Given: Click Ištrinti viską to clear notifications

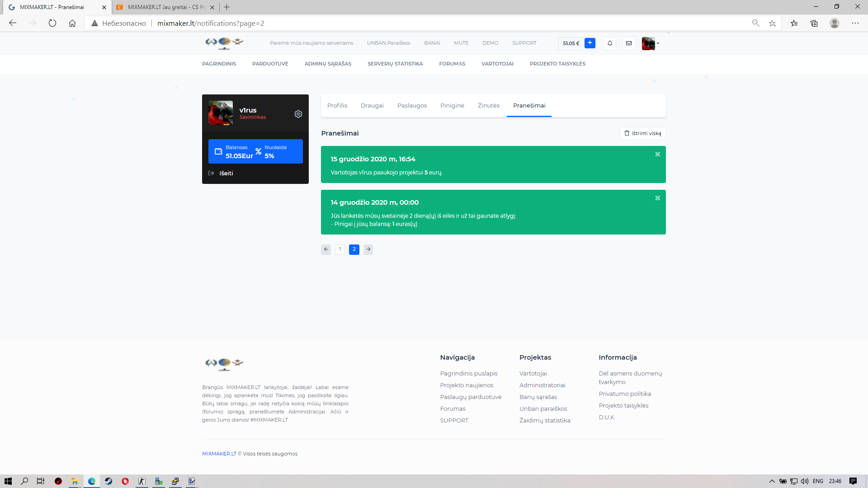Looking at the screenshot, I should coord(642,133).
